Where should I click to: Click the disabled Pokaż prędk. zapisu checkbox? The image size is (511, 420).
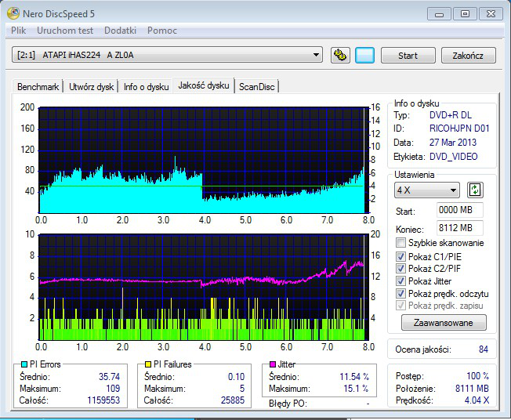click(x=400, y=306)
